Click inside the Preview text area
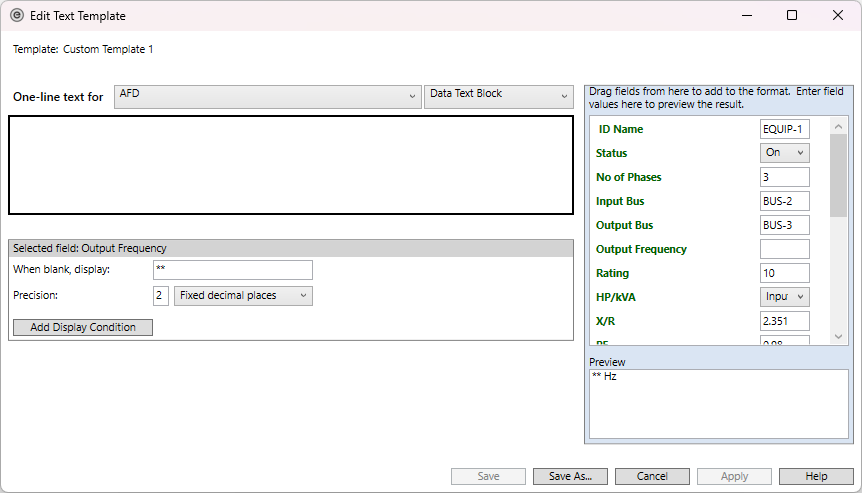Screen dimensions: 862x493 point(719,404)
